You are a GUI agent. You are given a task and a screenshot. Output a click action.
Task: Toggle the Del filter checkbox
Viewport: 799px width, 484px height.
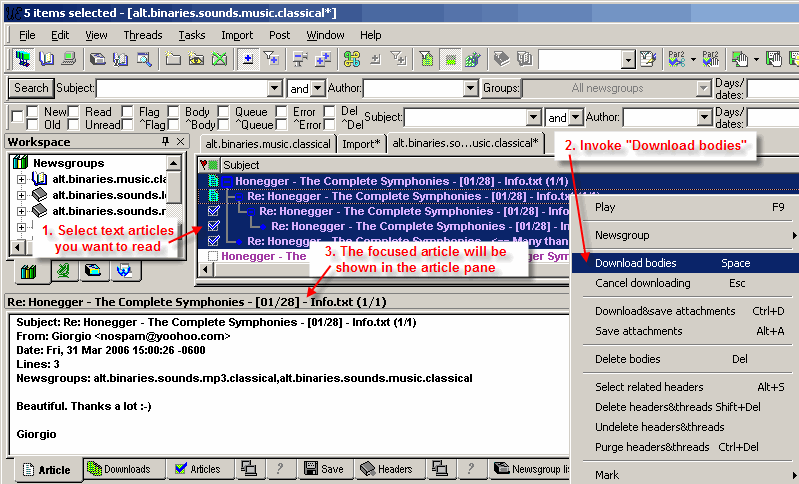coord(330,111)
